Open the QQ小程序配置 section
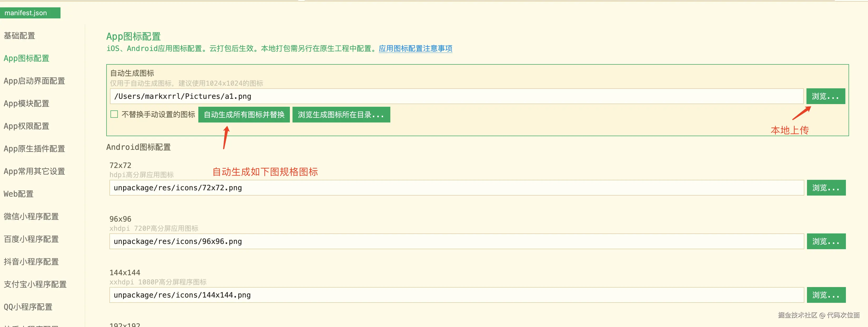This screenshot has width=868, height=327. [x=28, y=307]
